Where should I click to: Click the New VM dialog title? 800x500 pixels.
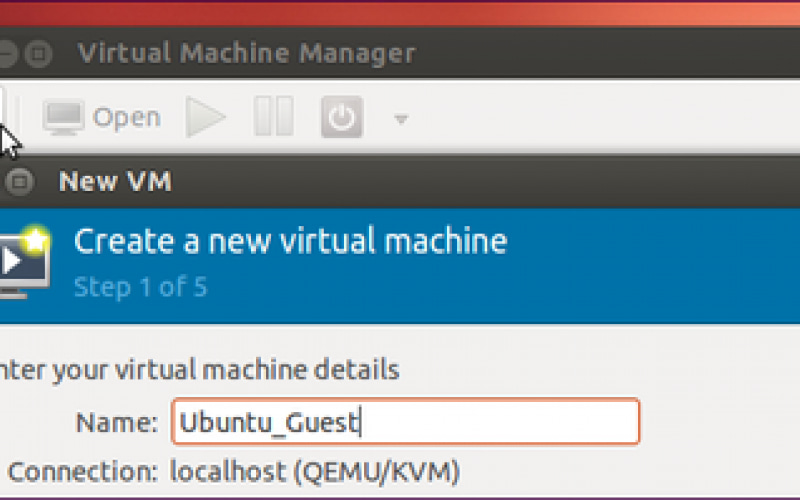[x=115, y=181]
